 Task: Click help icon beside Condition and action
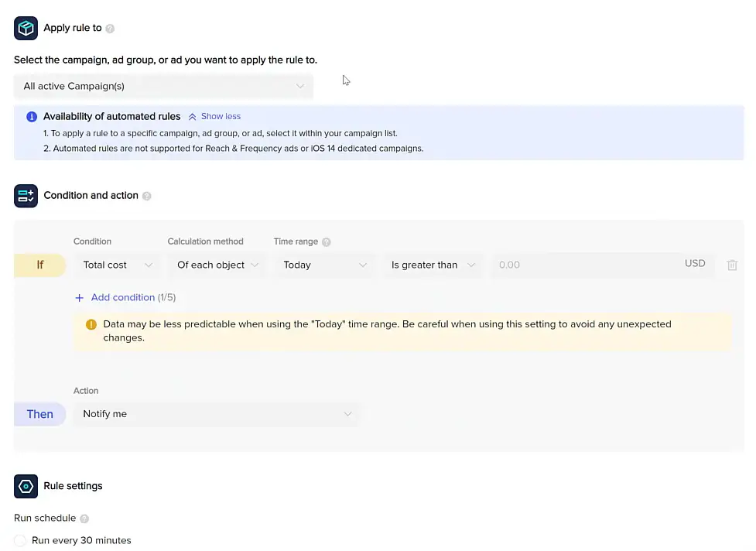(147, 196)
